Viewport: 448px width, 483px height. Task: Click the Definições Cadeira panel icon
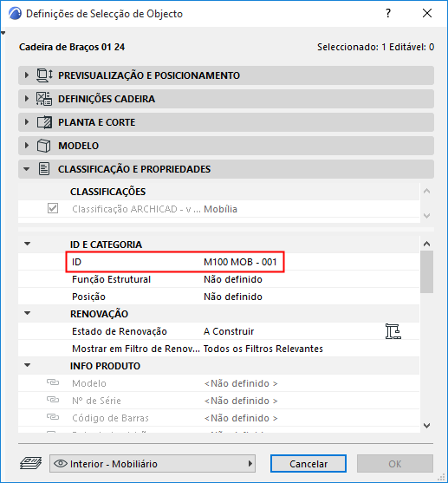44,99
